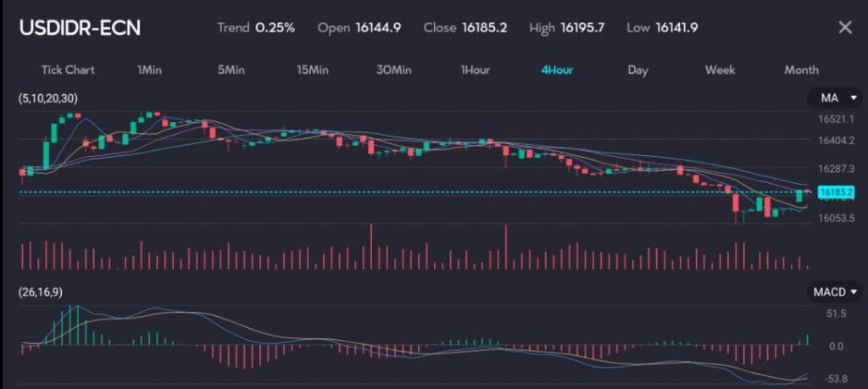Click the USDIDR-ECN symbol title
This screenshot has height=389, width=868.
[x=80, y=27]
